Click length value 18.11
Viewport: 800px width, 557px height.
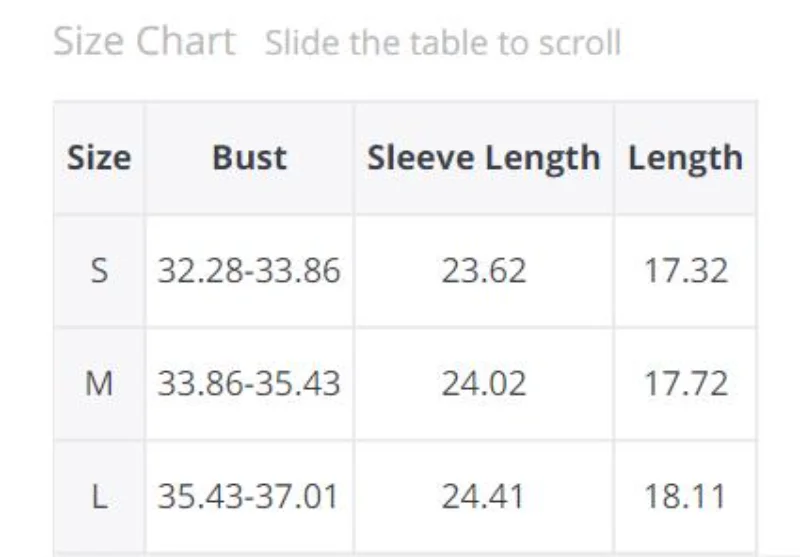point(685,496)
